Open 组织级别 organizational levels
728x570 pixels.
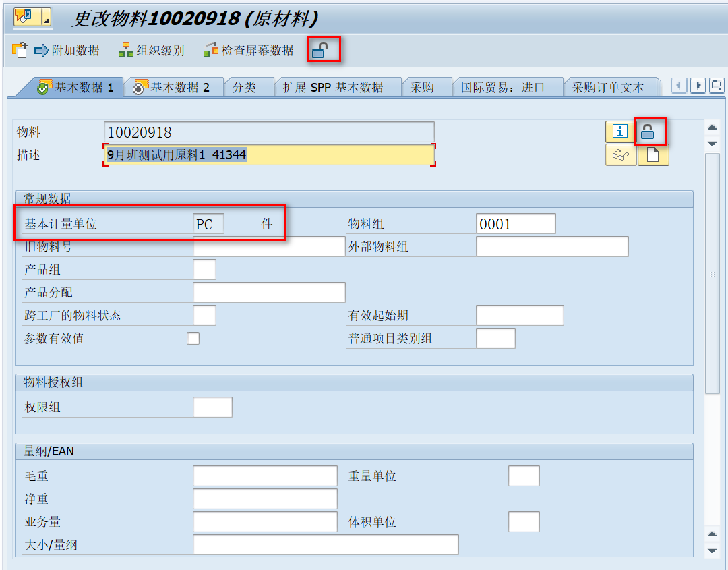pyautogui.click(x=152, y=50)
